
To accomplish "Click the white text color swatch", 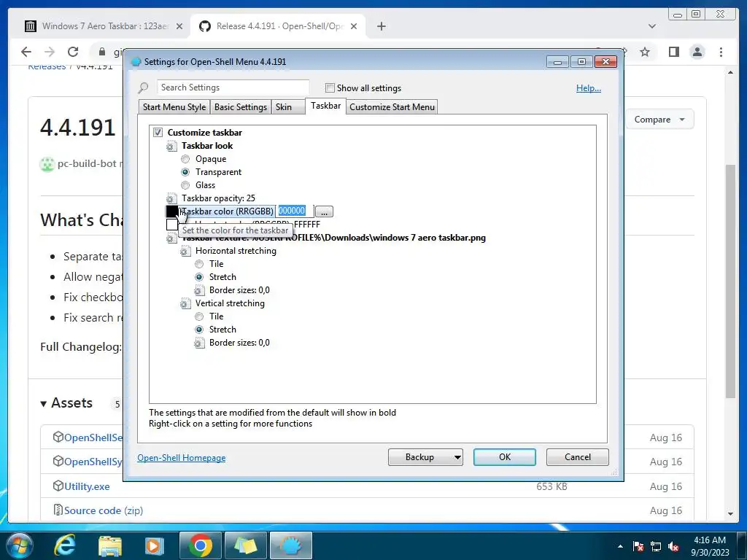I will 172,225.
